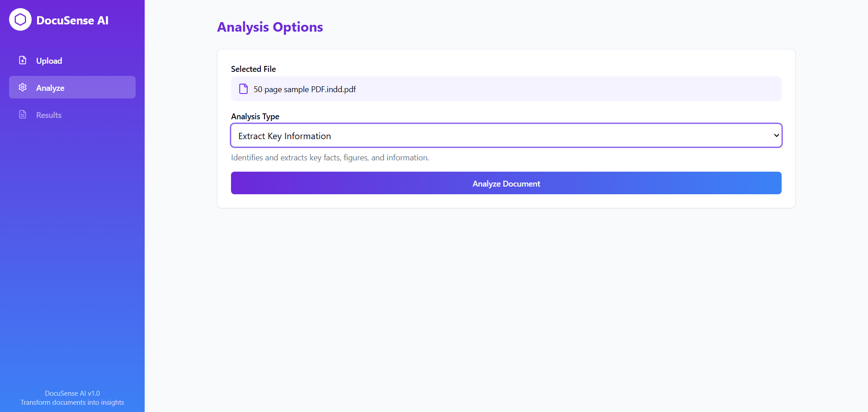Click the Analysis Options heading

tap(270, 27)
